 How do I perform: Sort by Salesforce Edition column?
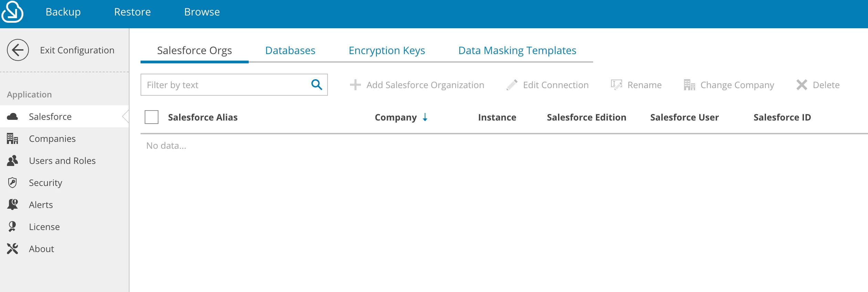pyautogui.click(x=586, y=117)
